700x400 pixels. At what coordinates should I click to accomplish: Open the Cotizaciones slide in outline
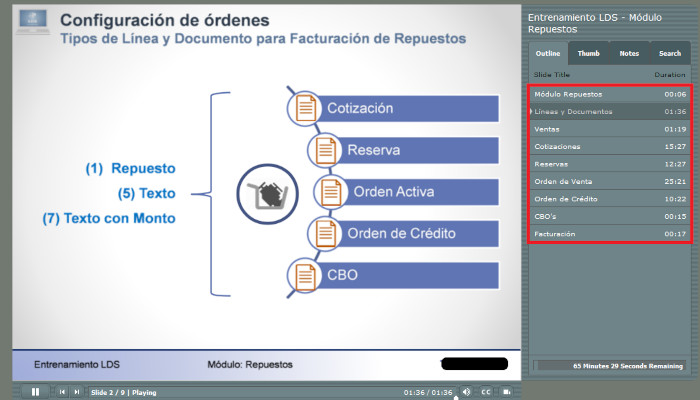coord(608,146)
